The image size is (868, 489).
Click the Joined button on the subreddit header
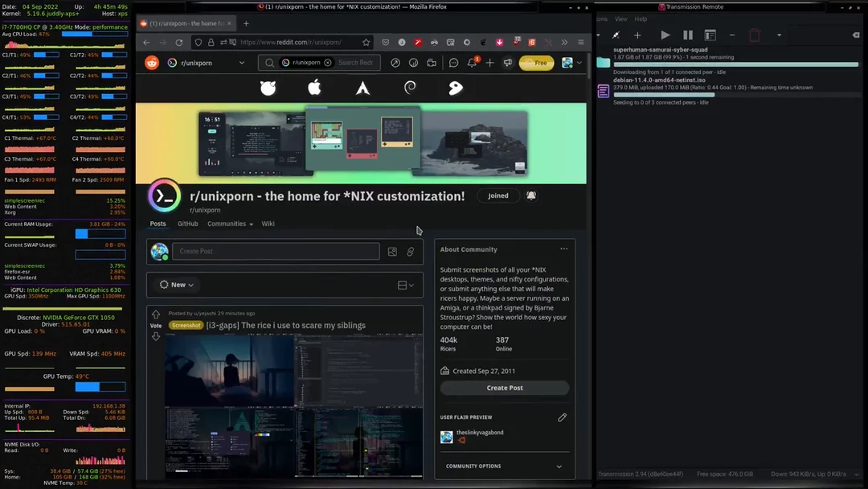pos(497,195)
